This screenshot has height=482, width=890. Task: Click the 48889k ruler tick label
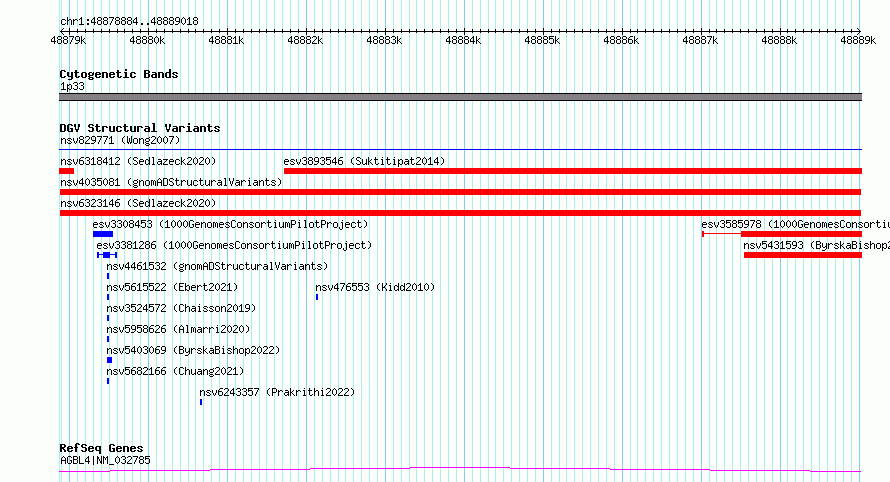coord(858,40)
